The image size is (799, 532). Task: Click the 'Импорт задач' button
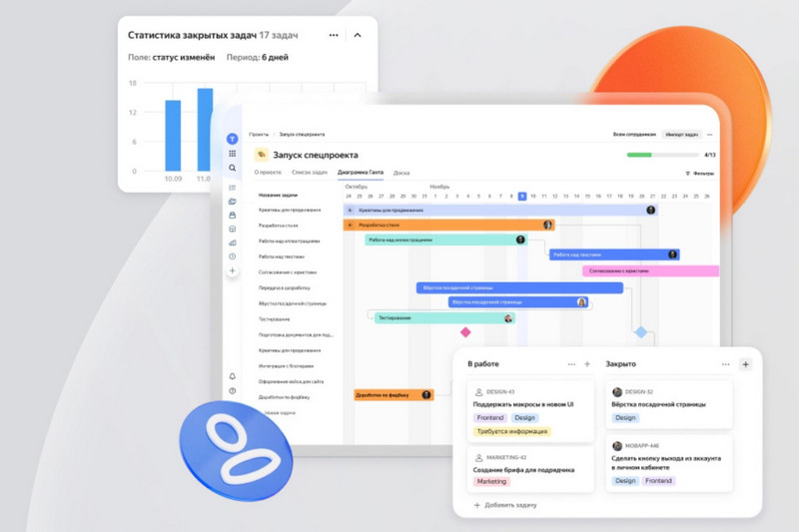(682, 134)
